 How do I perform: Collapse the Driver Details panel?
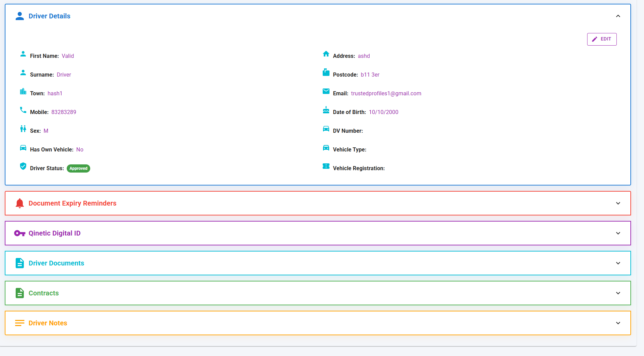[618, 16]
